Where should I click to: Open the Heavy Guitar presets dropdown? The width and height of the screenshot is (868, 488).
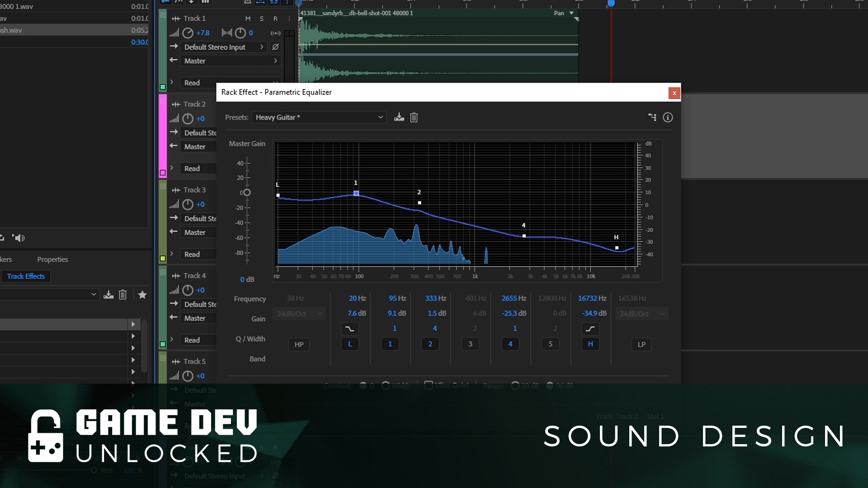[318, 117]
